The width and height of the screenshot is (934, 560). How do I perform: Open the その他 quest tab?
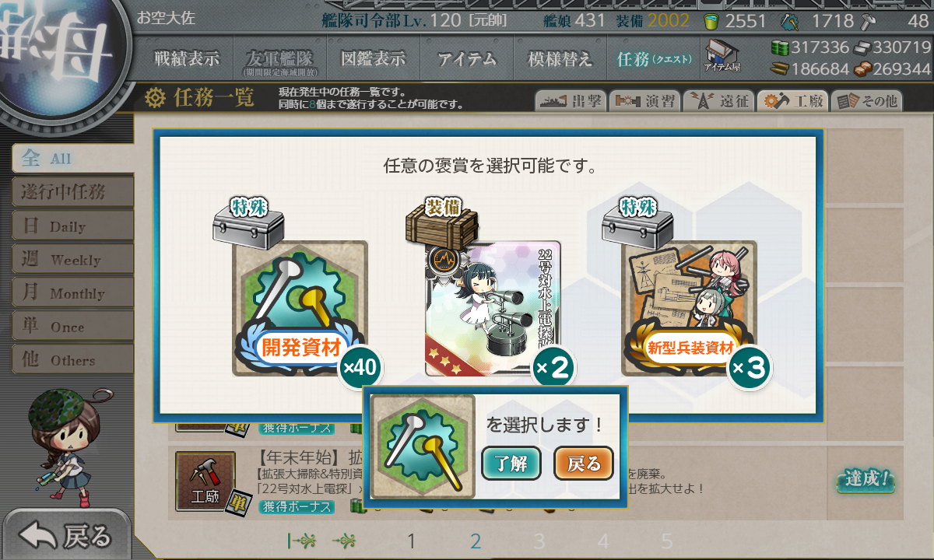click(866, 101)
